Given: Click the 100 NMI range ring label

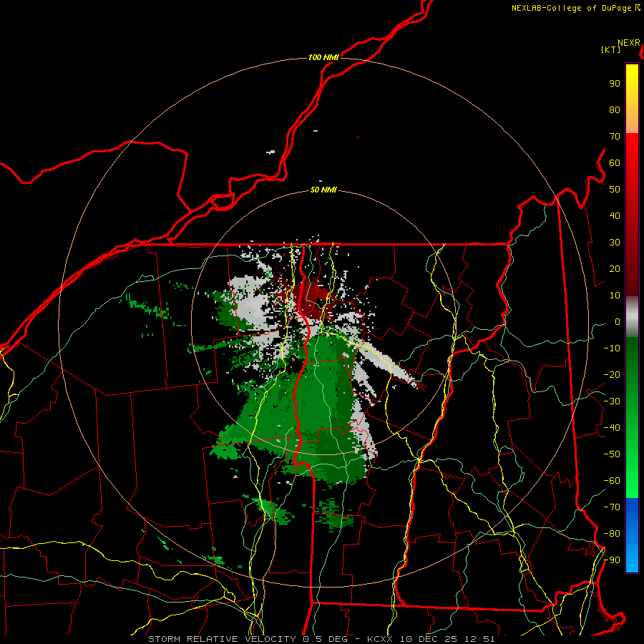Looking at the screenshot, I should pos(323,57).
